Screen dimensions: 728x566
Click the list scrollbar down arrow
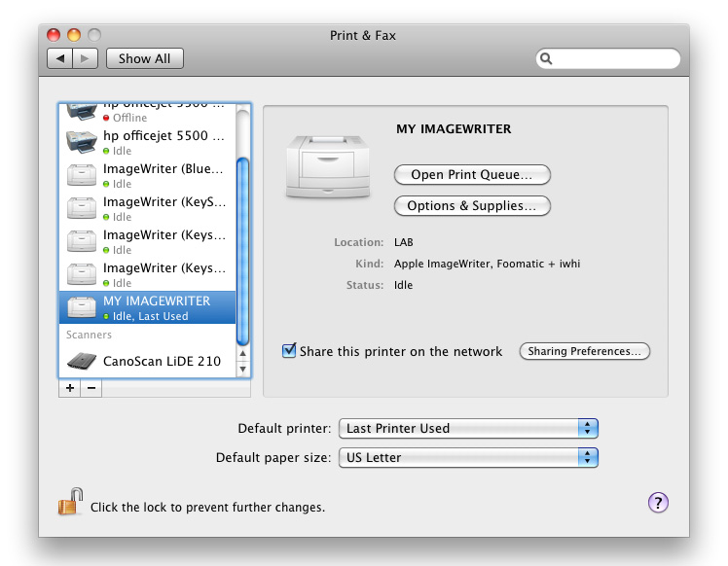[242, 370]
